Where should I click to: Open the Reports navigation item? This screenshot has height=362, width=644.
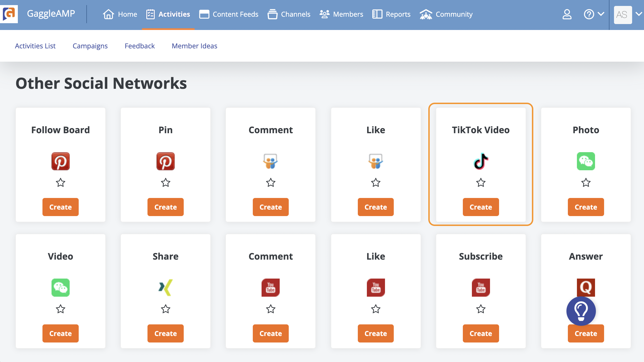click(x=391, y=14)
